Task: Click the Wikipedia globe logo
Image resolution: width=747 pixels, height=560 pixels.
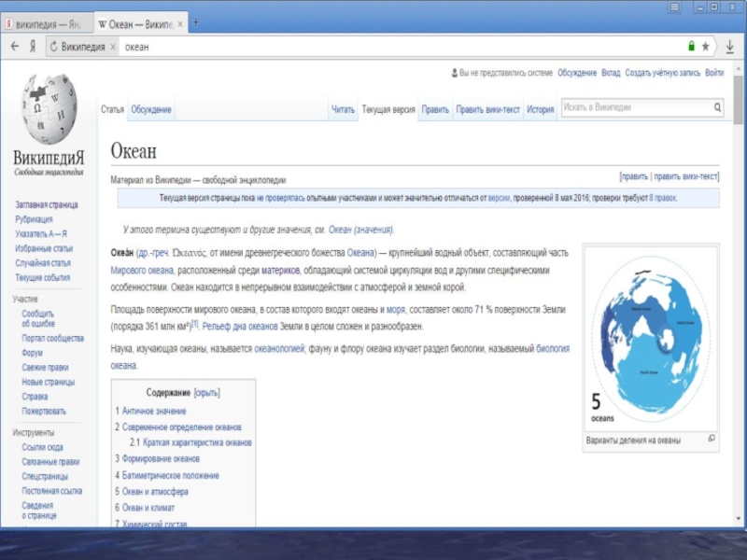Action: (x=49, y=108)
